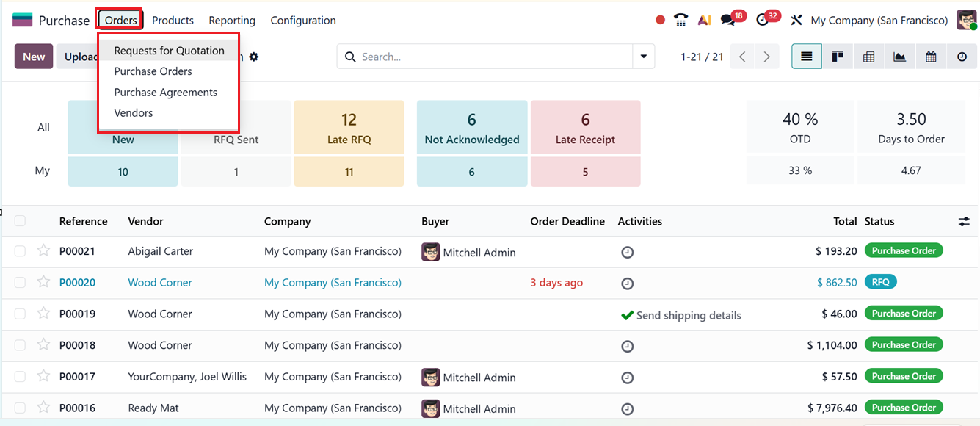Switch to the Kanban view
Image resolution: width=980 pixels, height=426 pixels.
[x=838, y=57]
